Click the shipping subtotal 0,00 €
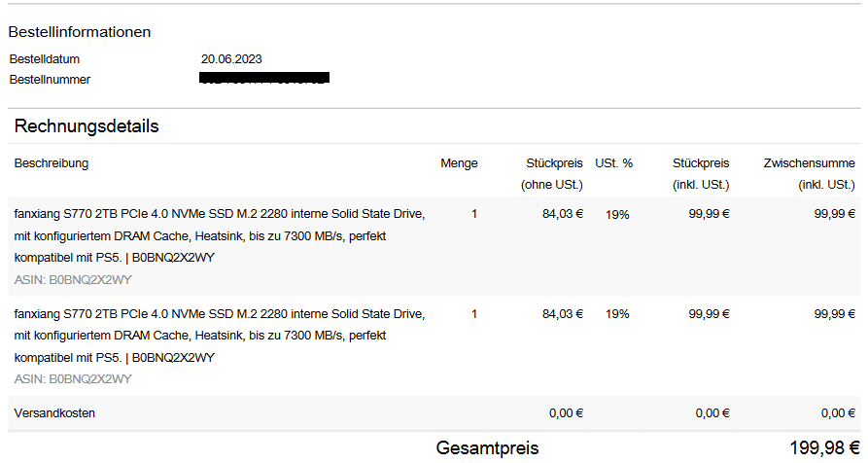 coord(838,413)
